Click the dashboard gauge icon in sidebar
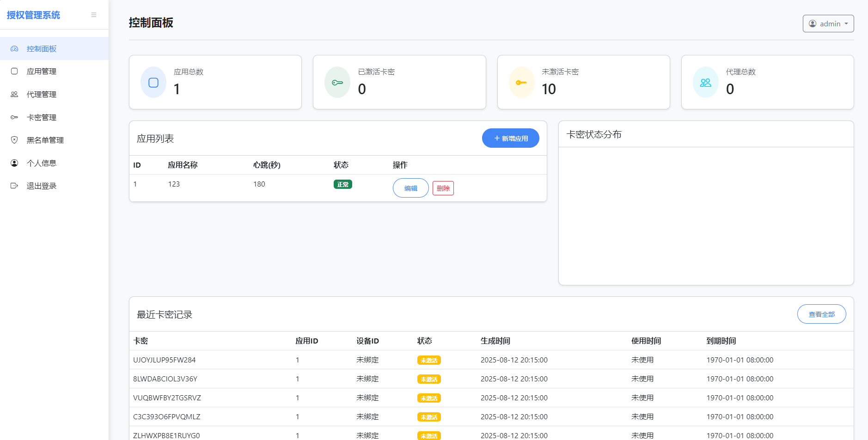 click(14, 48)
